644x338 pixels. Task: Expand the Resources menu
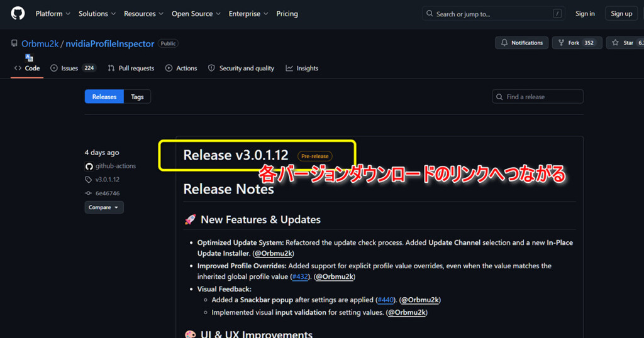coord(143,14)
